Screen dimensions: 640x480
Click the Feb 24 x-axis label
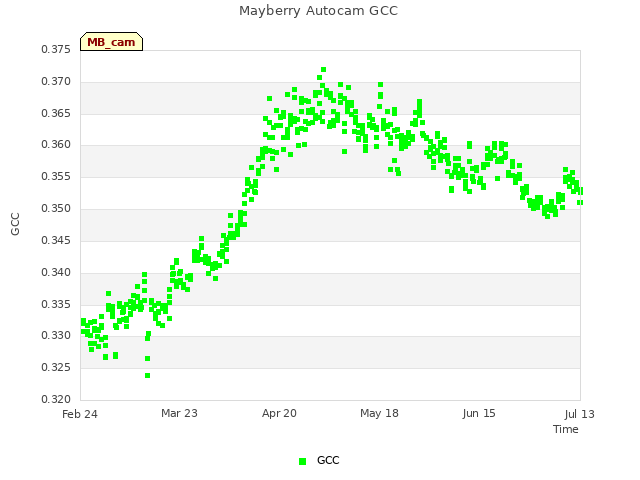[80, 414]
